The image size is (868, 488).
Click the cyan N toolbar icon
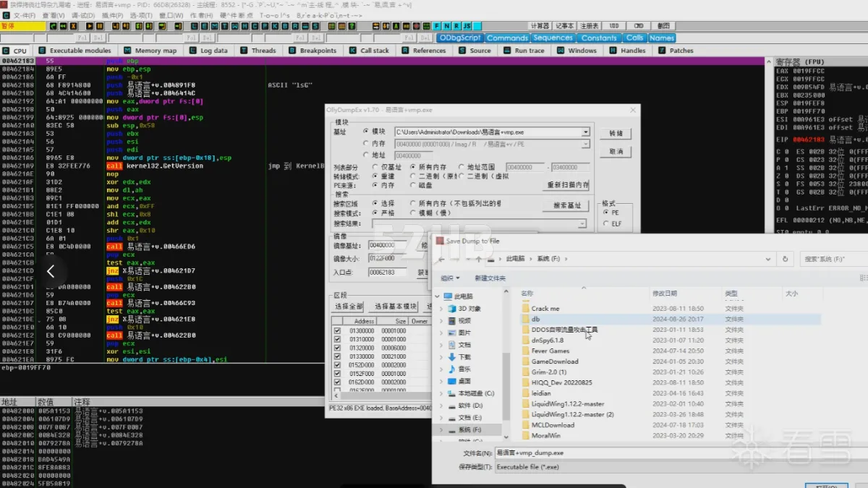tap(446, 26)
